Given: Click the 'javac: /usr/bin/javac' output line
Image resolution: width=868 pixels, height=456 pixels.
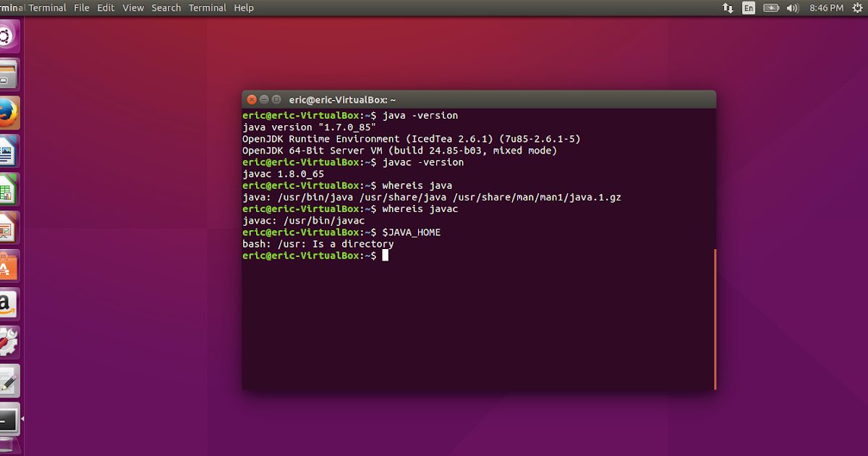Looking at the screenshot, I should 304,221.
